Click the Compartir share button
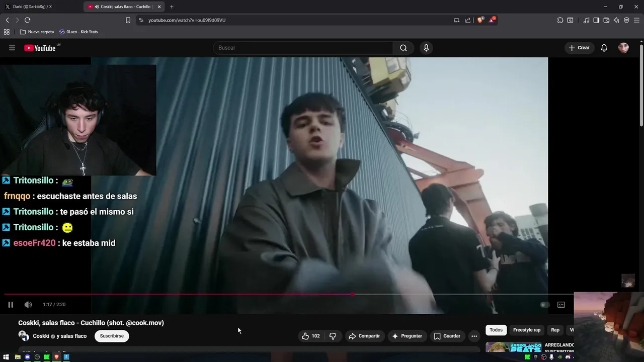644x362 pixels. (364, 336)
